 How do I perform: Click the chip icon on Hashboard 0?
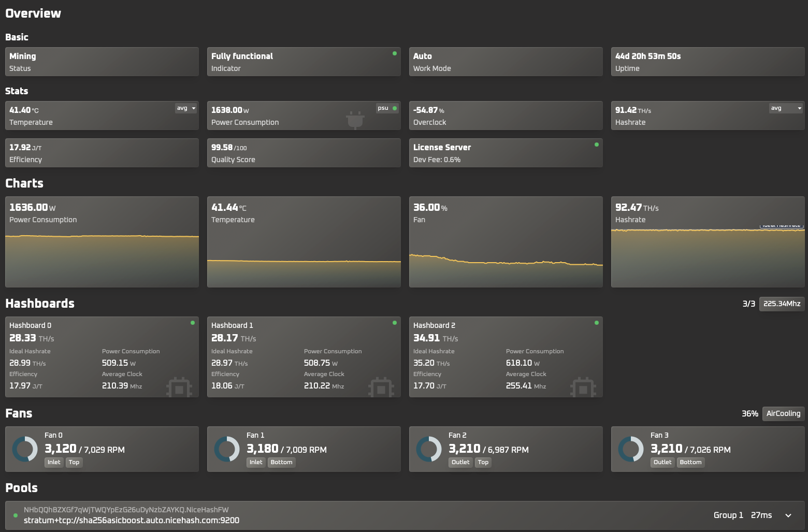179,387
